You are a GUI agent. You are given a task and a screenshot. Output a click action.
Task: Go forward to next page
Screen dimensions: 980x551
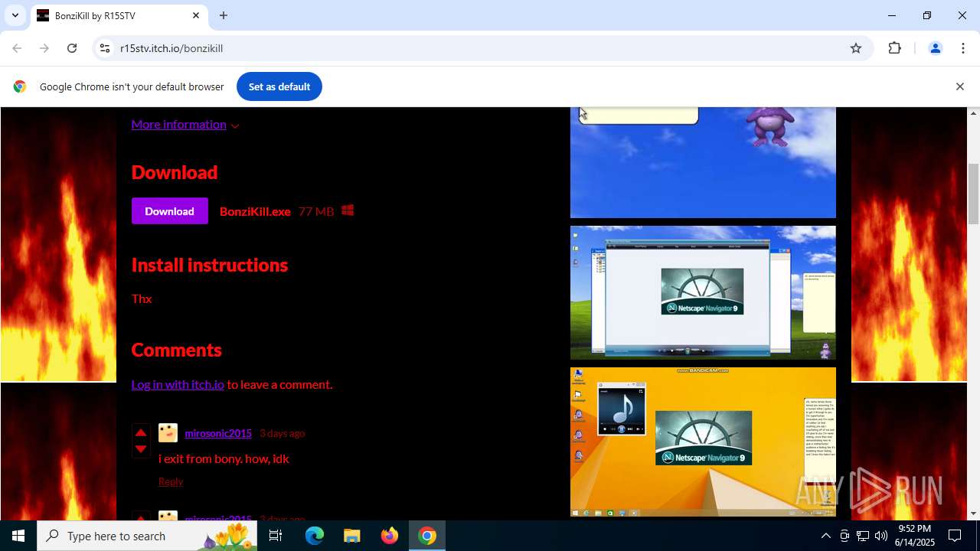point(44,48)
